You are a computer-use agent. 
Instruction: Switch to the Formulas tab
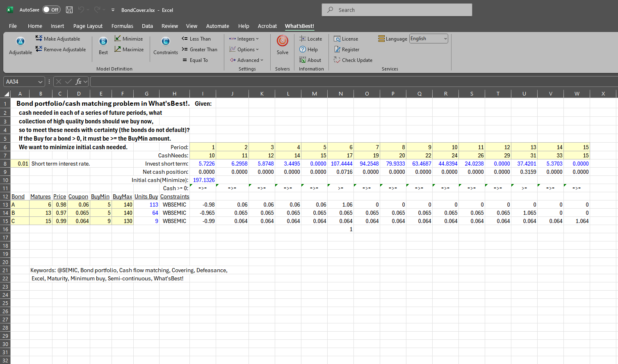pos(122,26)
